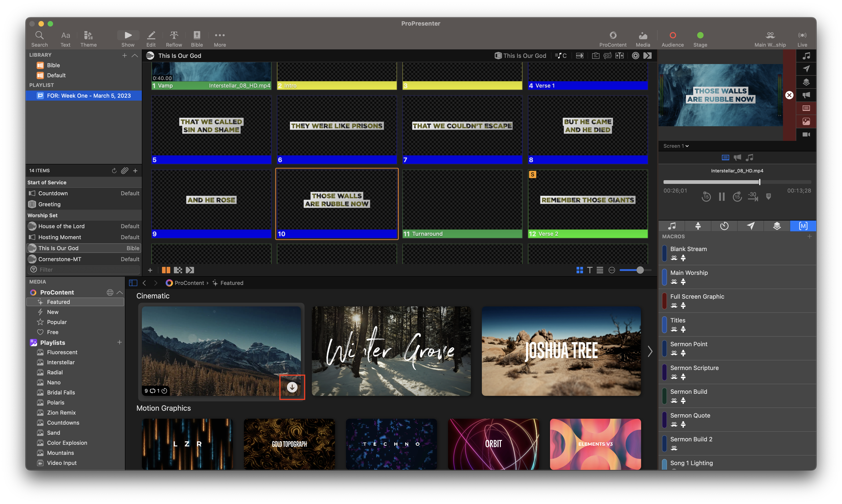Viewport: 842px width, 504px height.
Task: Skip forward 15 seconds
Action: 737,197
